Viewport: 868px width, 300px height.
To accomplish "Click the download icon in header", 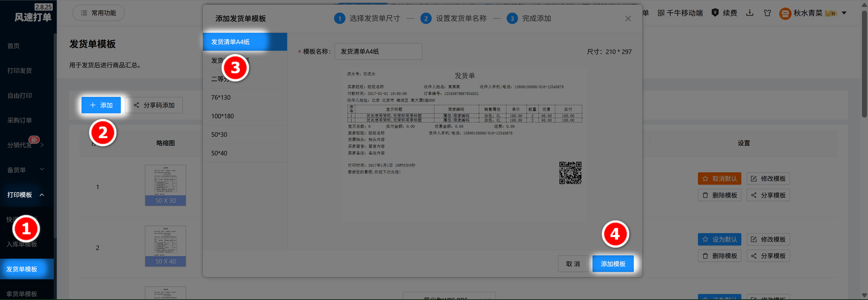I will (749, 13).
